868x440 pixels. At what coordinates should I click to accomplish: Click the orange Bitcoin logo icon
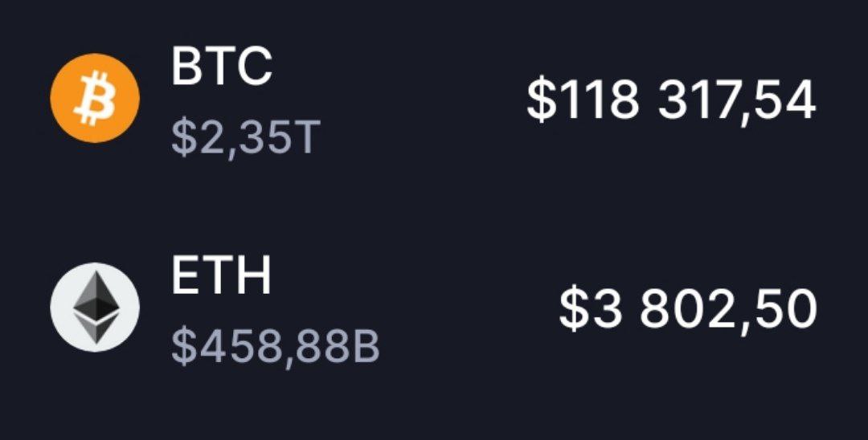click(95, 99)
